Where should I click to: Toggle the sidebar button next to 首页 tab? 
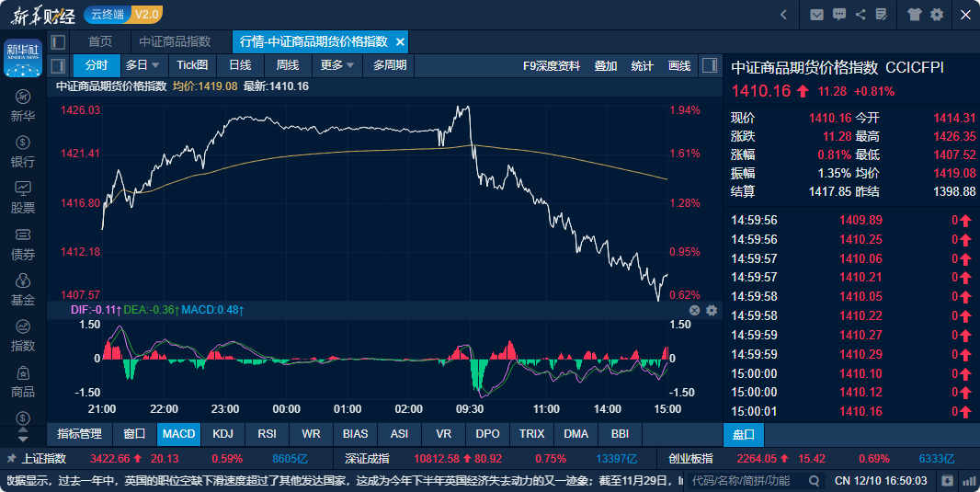[57, 41]
